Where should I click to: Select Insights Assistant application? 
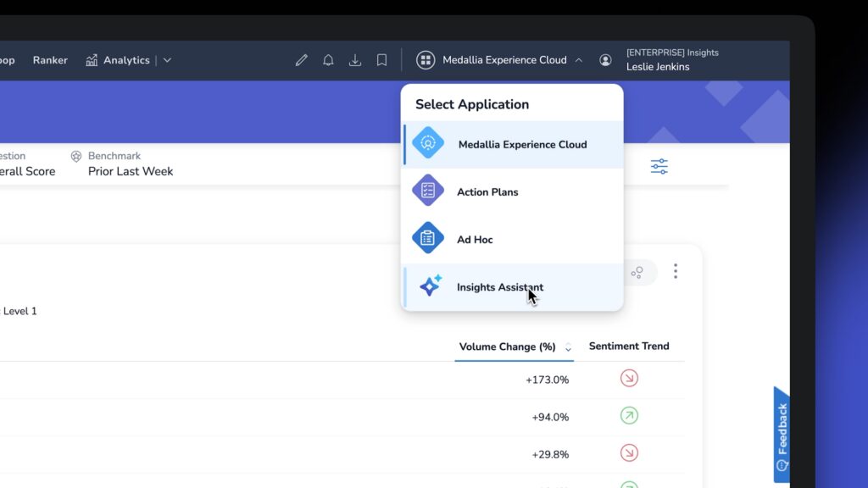[513, 287]
